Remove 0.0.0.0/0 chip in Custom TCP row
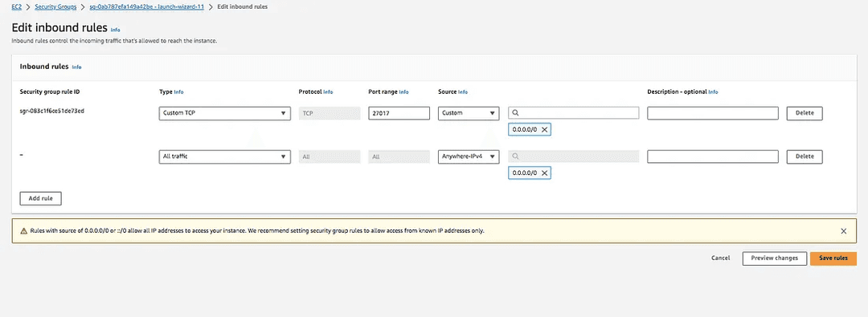 point(544,129)
